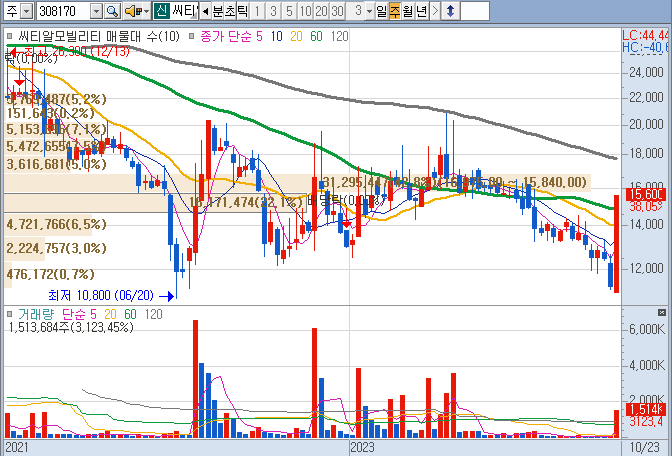672x456 pixels.
Task: Click the 2023 year axis label
Action: pos(362,448)
